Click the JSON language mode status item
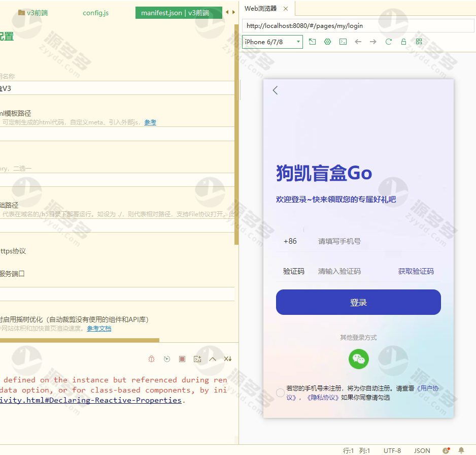This screenshot has height=455, width=476. point(422,450)
